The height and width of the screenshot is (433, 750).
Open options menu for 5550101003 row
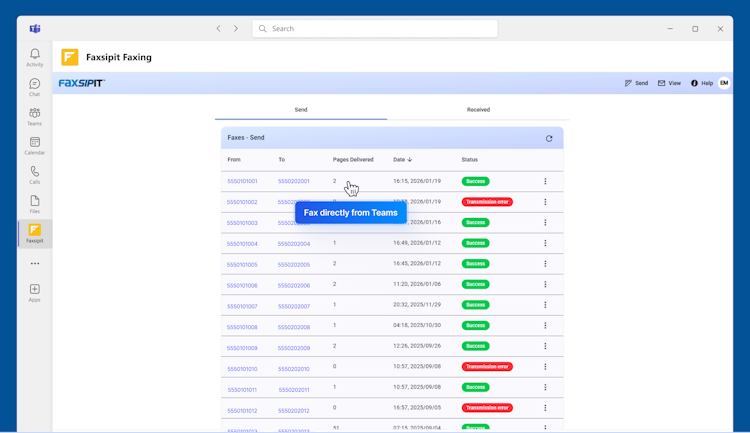pos(545,222)
